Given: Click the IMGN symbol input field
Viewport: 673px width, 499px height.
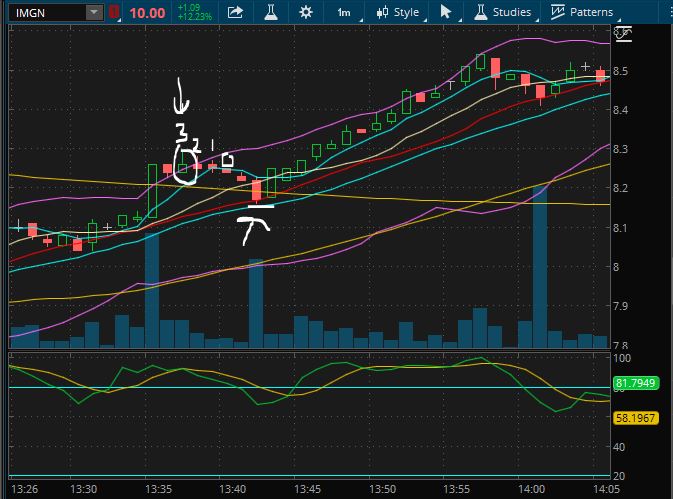Looking at the screenshot, I should click(x=48, y=13).
